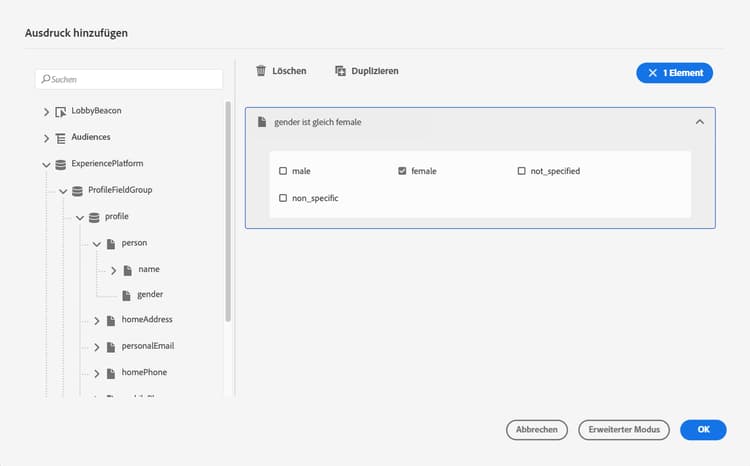Collapse the ExperiencePlatform node
The image size is (750, 466).
point(46,165)
